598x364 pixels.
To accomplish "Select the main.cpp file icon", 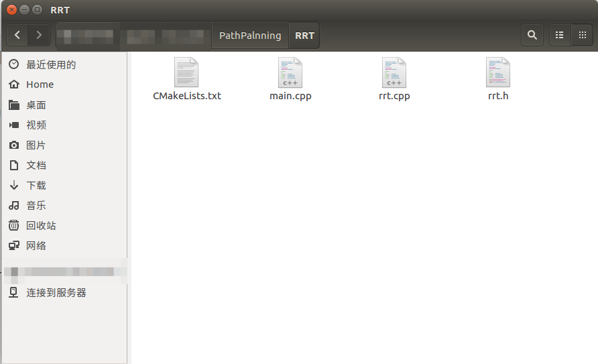I will pyautogui.click(x=290, y=72).
